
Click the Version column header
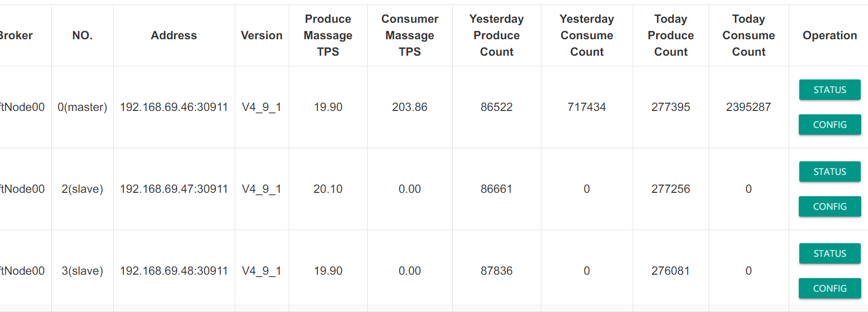click(262, 35)
